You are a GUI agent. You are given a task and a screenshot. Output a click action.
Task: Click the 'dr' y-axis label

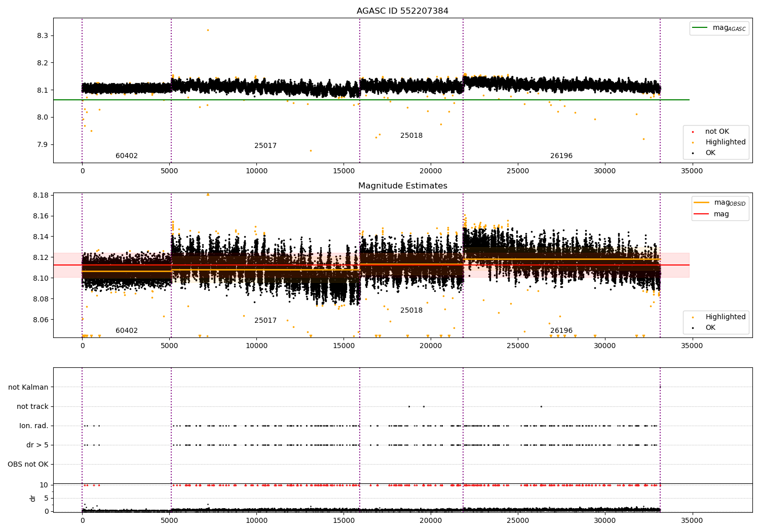coord(33,498)
